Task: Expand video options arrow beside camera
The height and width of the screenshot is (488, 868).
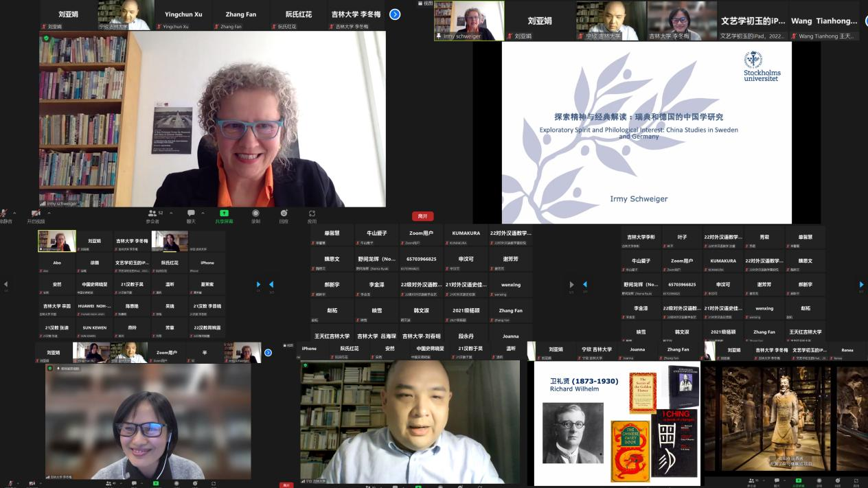Action: tap(49, 212)
